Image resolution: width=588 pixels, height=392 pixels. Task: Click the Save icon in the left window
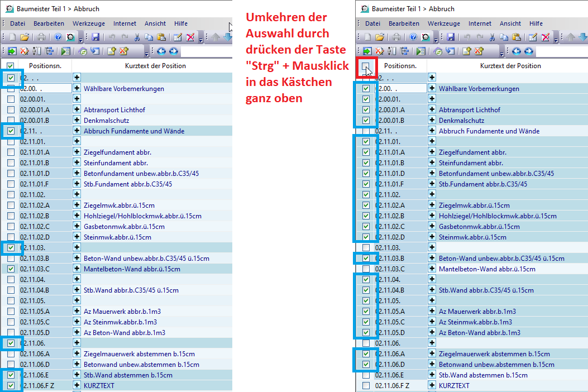[x=95, y=37]
